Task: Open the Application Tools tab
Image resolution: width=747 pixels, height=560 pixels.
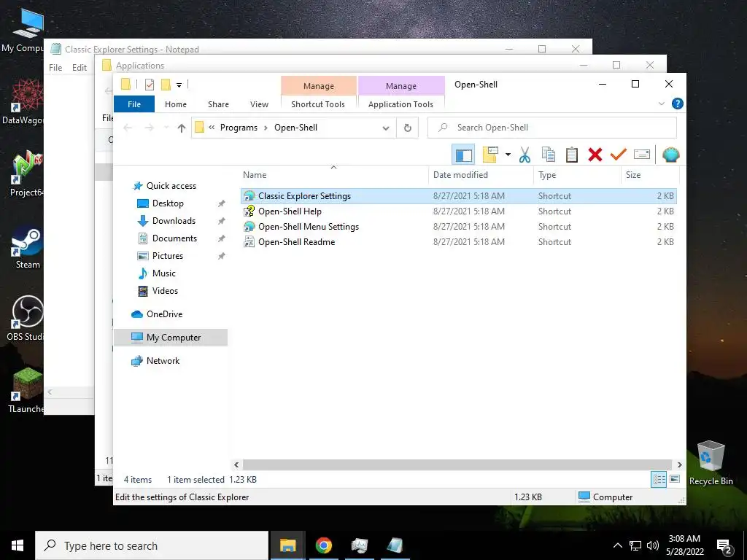Action: tap(400, 104)
